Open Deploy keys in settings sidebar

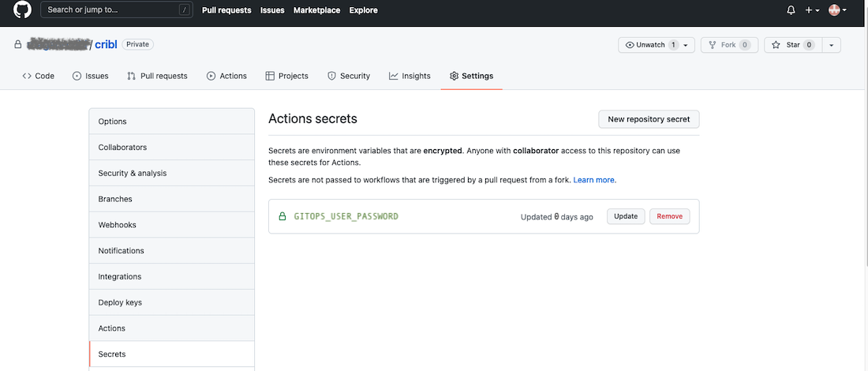click(171, 302)
